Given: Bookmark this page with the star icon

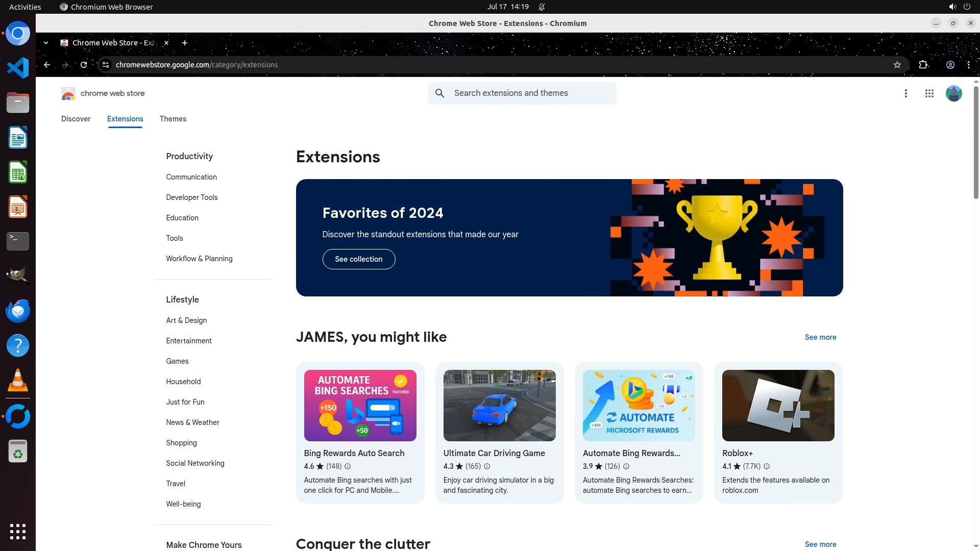Looking at the screenshot, I should [x=897, y=65].
